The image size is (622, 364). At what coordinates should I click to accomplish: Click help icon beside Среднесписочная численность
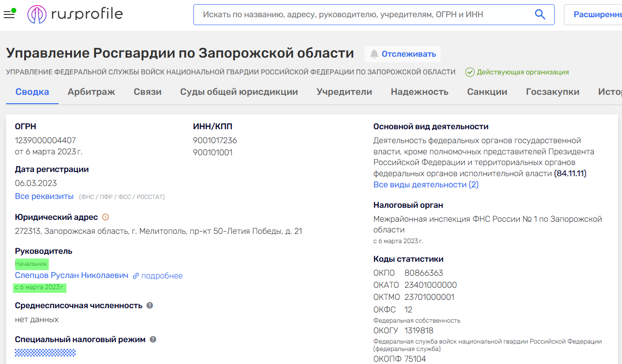pyautogui.click(x=150, y=305)
